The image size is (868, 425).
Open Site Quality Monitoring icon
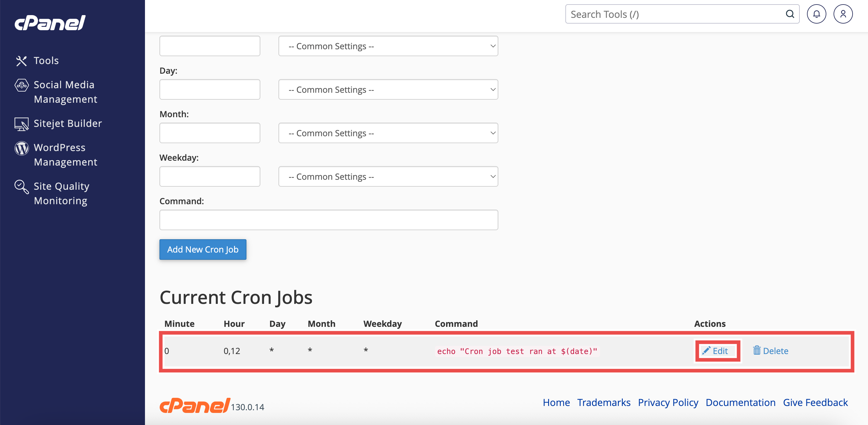click(x=21, y=186)
